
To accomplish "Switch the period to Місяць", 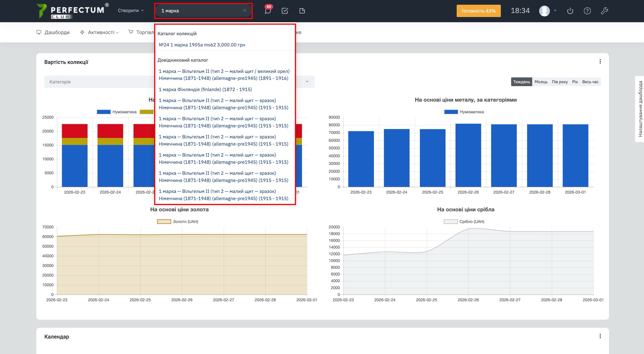I will [541, 82].
